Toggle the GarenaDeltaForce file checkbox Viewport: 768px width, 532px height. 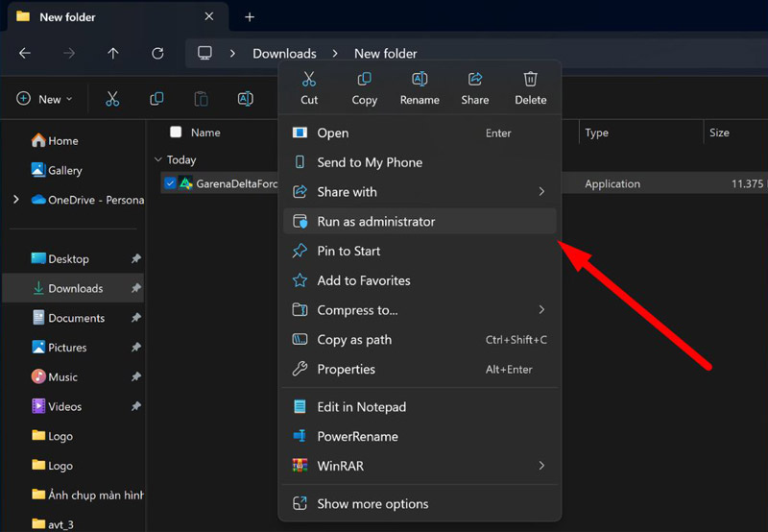pyautogui.click(x=170, y=183)
